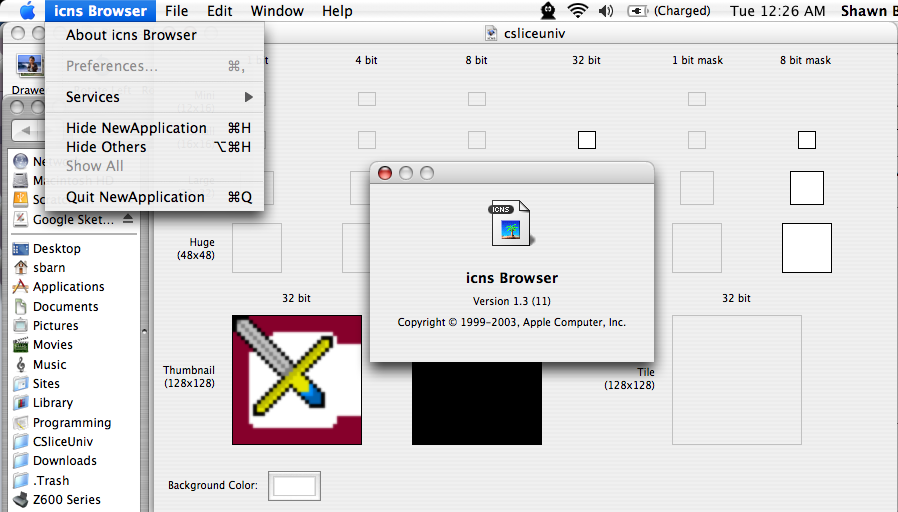Click the Shawn user name in menu bar

point(868,11)
